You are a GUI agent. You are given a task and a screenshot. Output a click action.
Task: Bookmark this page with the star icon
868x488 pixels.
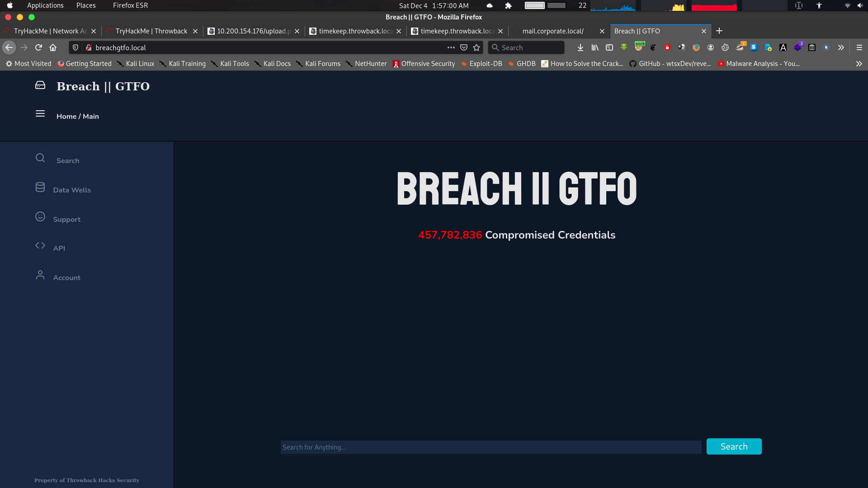click(476, 47)
